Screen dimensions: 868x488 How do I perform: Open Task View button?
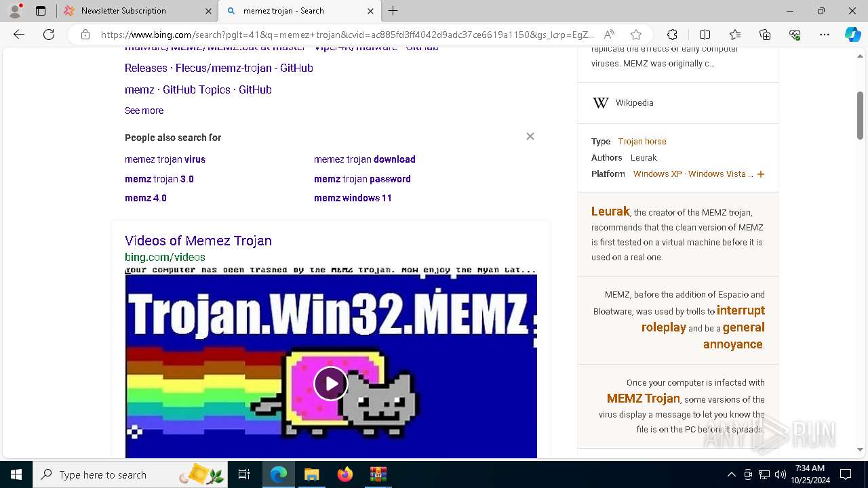pos(244,474)
